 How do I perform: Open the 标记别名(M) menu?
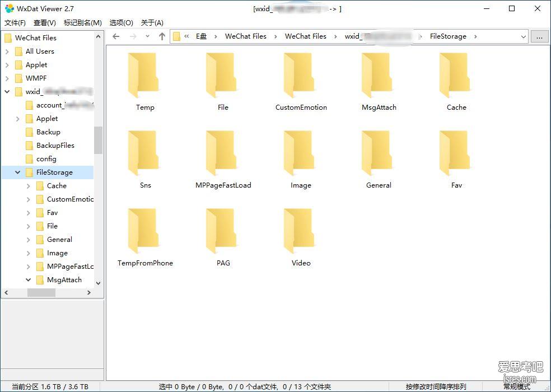82,23
